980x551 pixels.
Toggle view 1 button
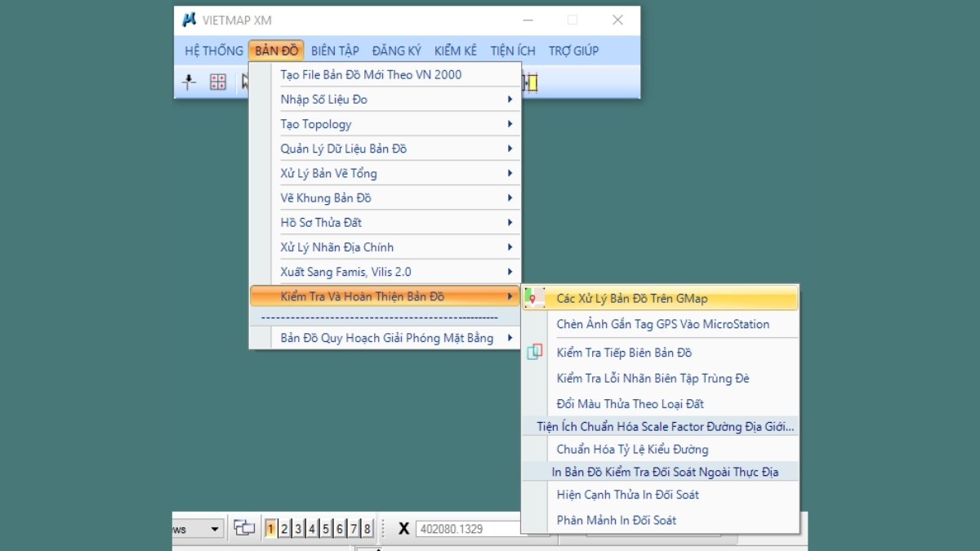(271, 529)
